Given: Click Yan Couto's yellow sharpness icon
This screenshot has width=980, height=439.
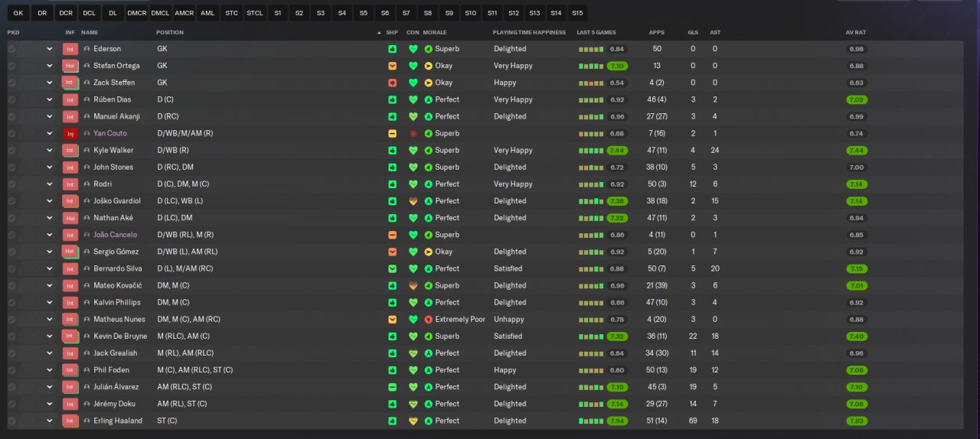Looking at the screenshot, I should (392, 133).
